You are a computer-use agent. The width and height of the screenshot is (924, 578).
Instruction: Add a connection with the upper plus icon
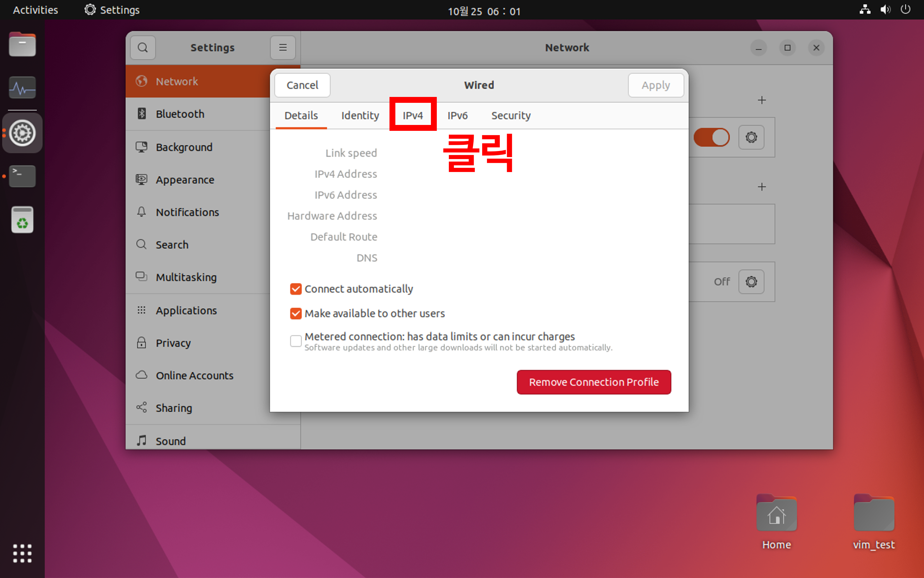pyautogui.click(x=762, y=100)
